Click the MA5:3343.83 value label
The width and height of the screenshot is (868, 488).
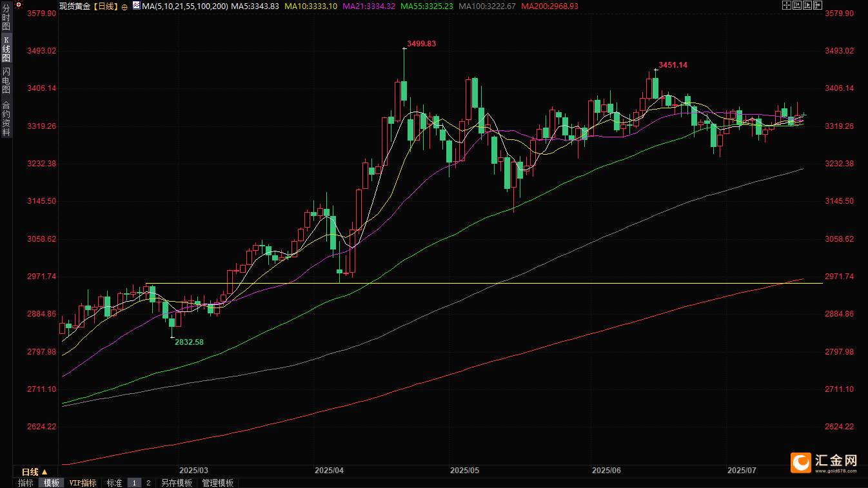pos(255,6)
